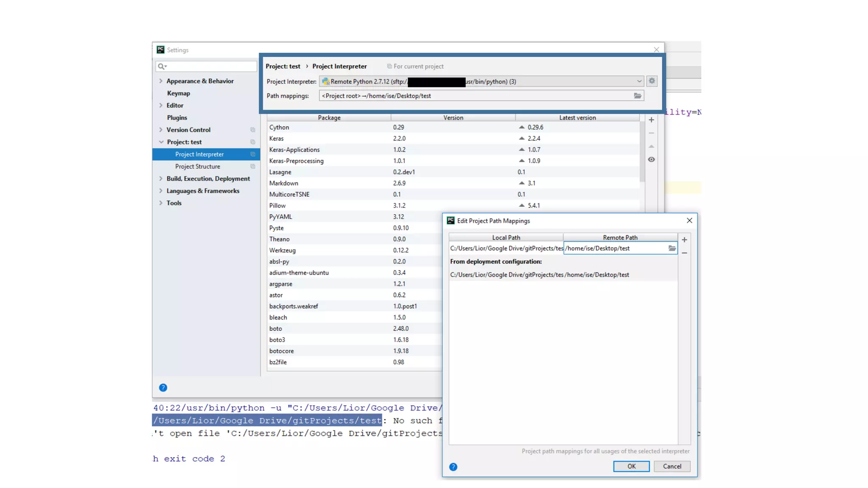Click Cancel in the Path Mappings dialog

[x=672, y=466]
